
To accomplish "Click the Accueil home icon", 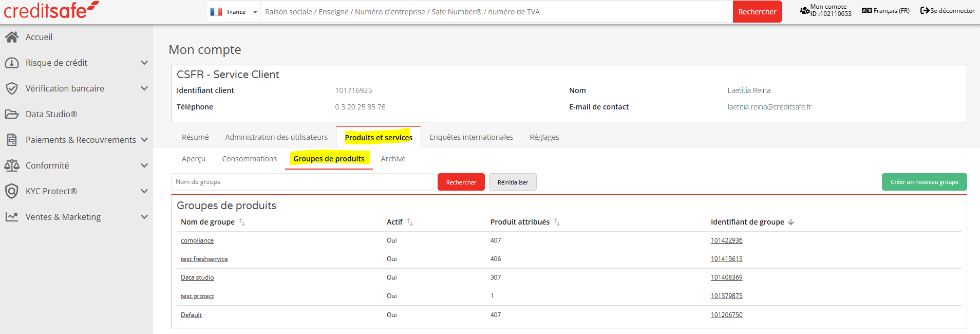I will point(12,37).
